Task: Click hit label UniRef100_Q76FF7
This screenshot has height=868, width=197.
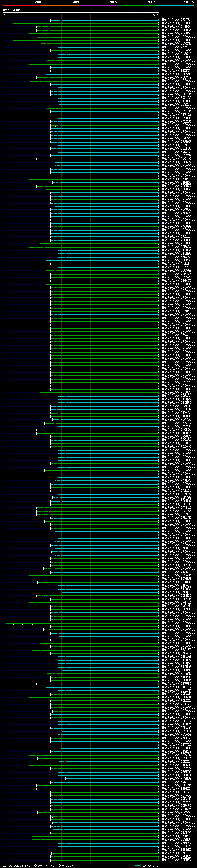Action: tap(177, 843)
